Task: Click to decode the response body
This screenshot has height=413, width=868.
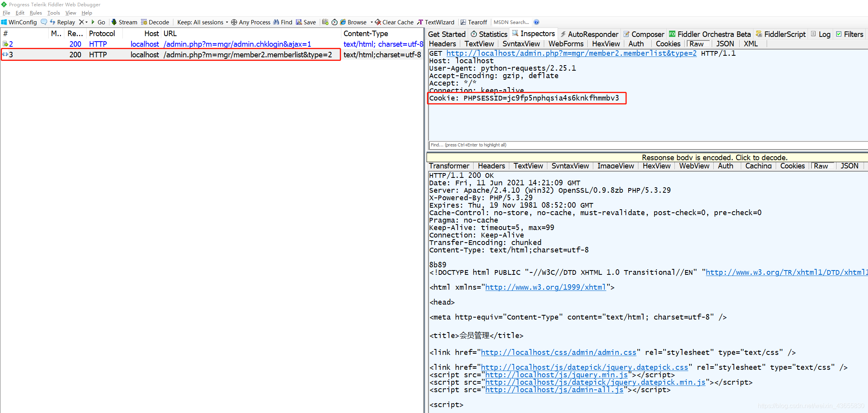Action: coord(714,157)
